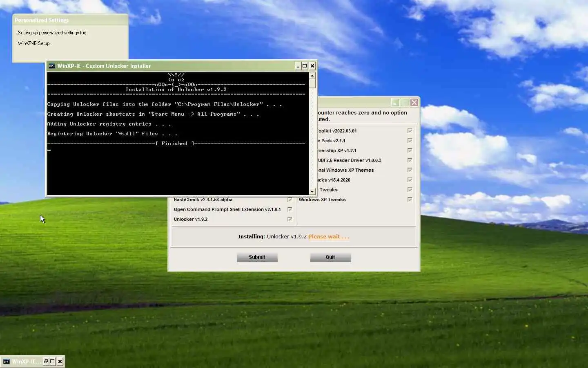Close the setup options dialog
Screen dimensions: 588x368
414,103
